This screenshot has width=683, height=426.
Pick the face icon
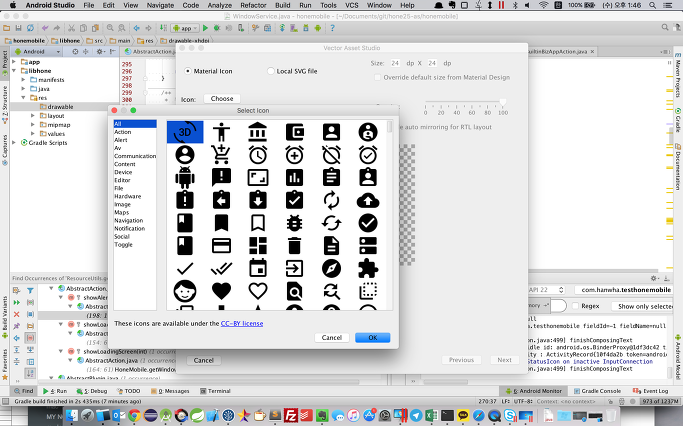pos(185,291)
